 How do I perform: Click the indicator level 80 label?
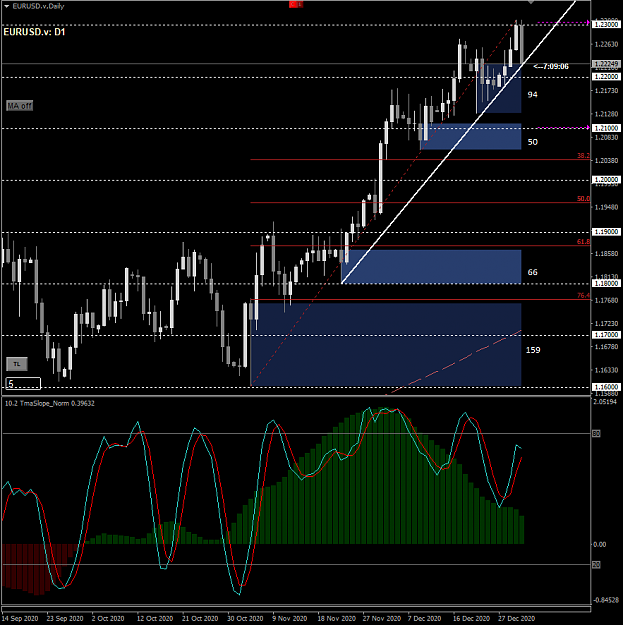coord(596,433)
